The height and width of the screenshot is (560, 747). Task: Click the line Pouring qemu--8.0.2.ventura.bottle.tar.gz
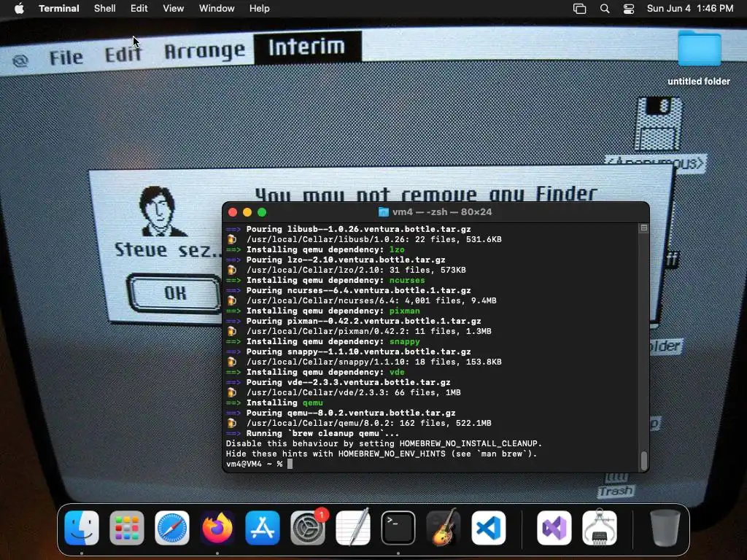coord(351,413)
